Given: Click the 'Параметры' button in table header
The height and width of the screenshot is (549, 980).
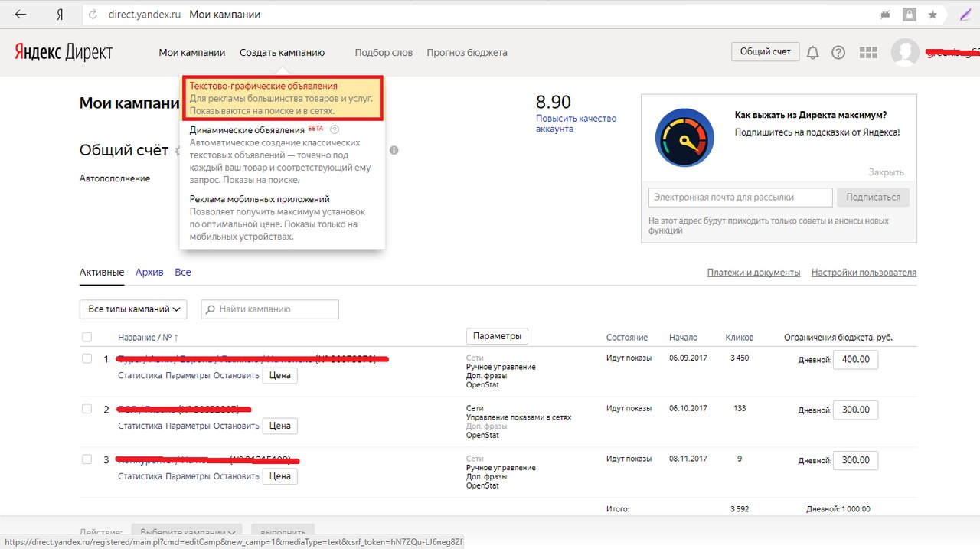Looking at the screenshot, I should [x=497, y=336].
